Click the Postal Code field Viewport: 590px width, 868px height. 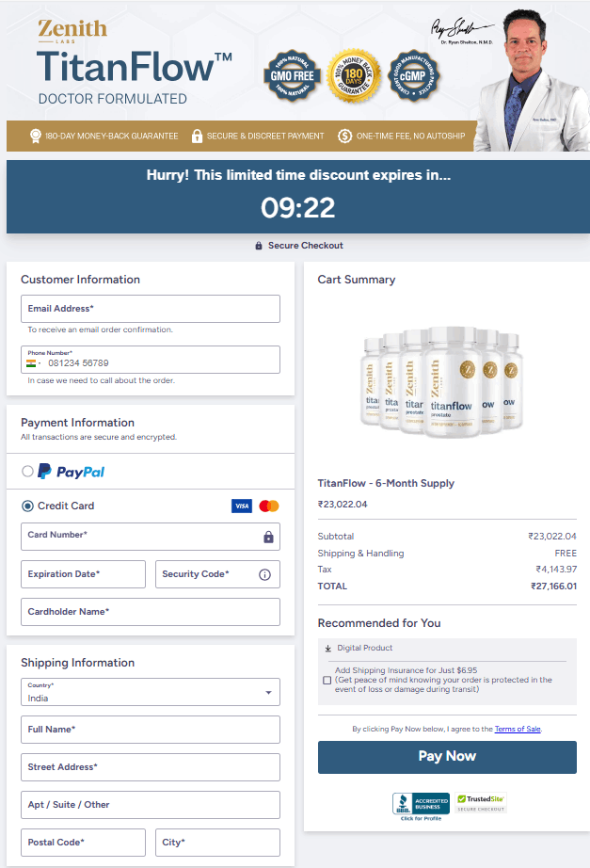83,843
